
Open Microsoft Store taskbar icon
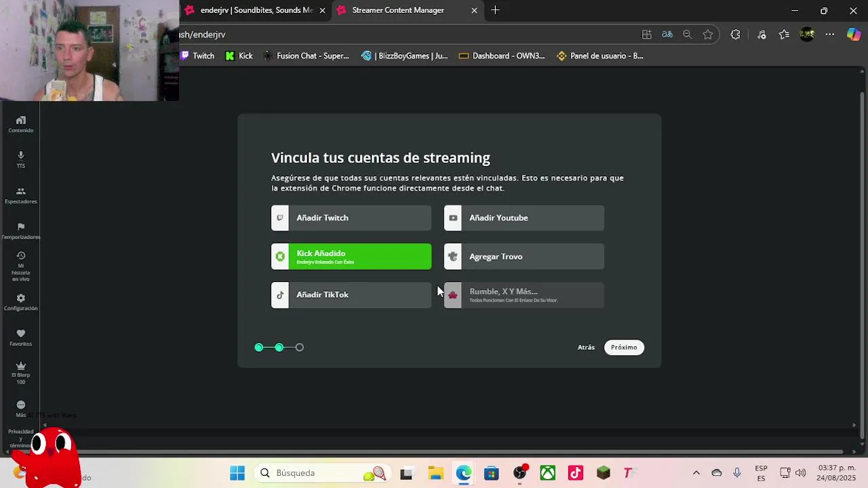click(x=492, y=473)
